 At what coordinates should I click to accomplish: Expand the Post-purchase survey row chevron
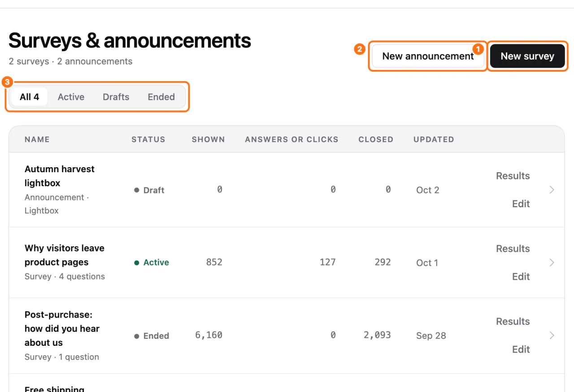tap(552, 335)
